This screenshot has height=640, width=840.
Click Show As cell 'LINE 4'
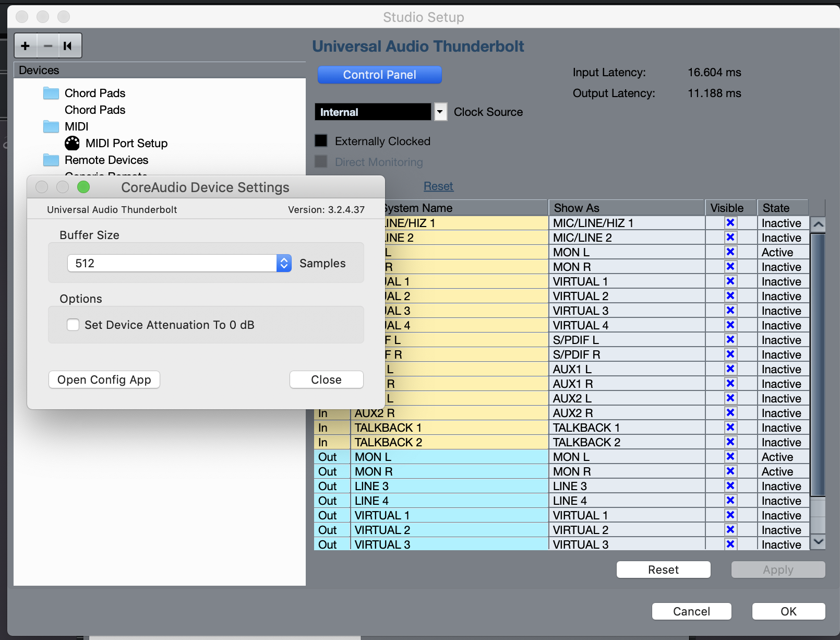pyautogui.click(x=627, y=501)
